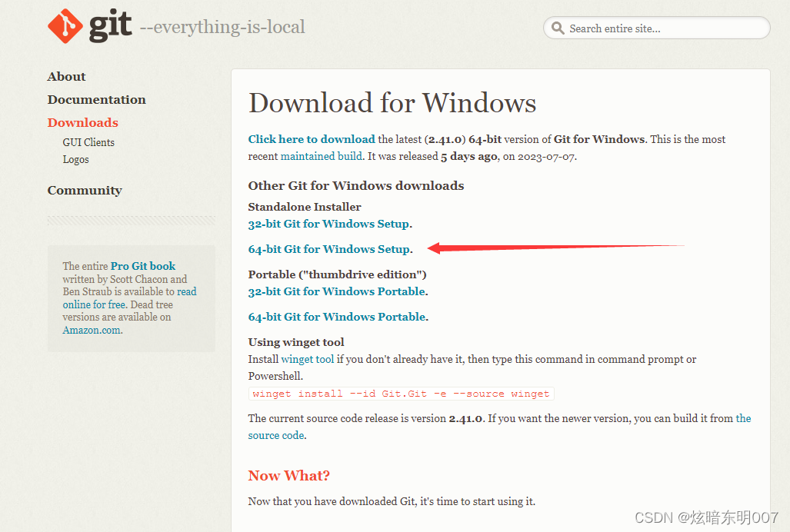Click 'read online for free' link
Image resolution: width=790 pixels, height=532 pixels.
point(129,298)
